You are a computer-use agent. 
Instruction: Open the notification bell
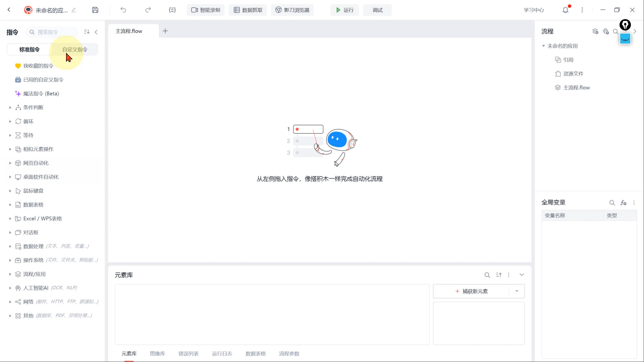(566, 10)
